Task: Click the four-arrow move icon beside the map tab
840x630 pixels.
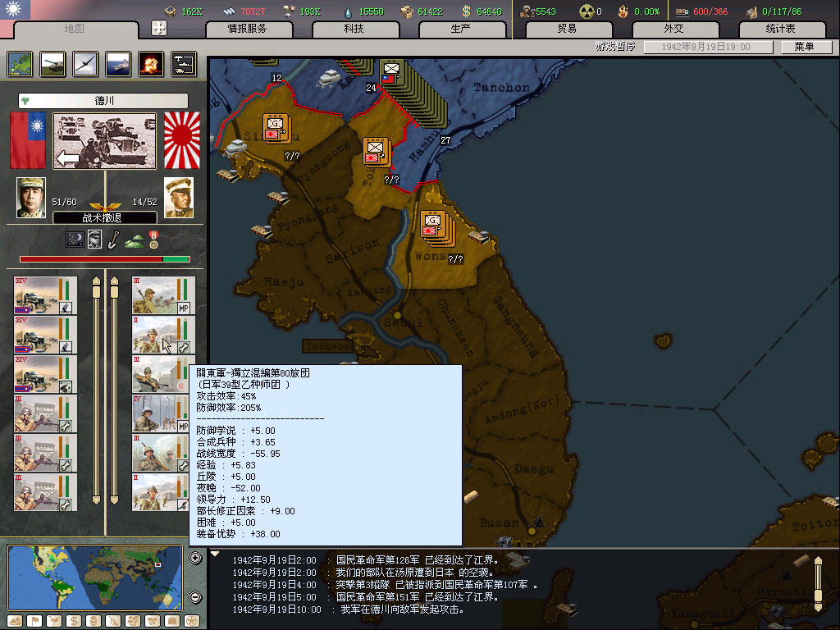Action: tap(159, 28)
